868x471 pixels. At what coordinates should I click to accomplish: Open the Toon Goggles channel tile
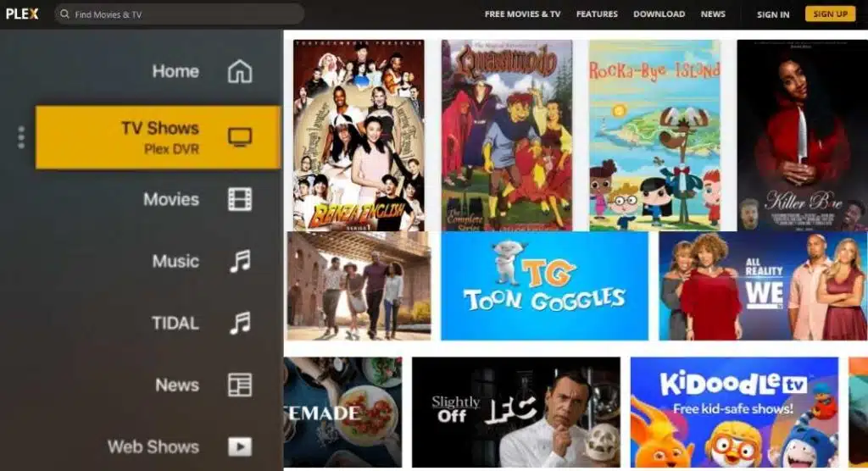click(x=545, y=285)
